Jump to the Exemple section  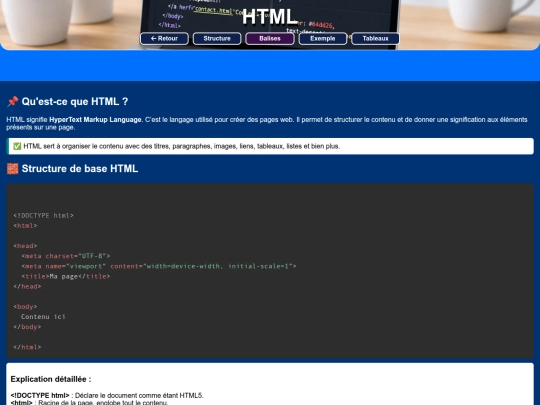point(323,39)
